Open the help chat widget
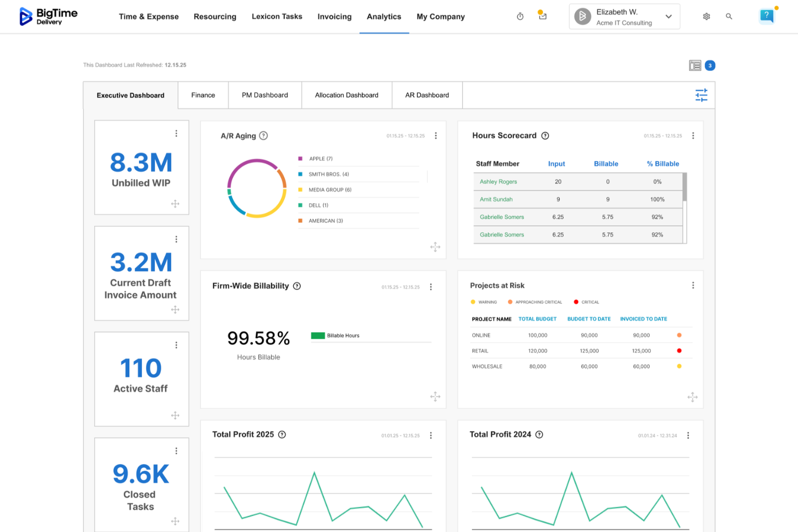The height and width of the screenshot is (532, 798). [x=767, y=16]
